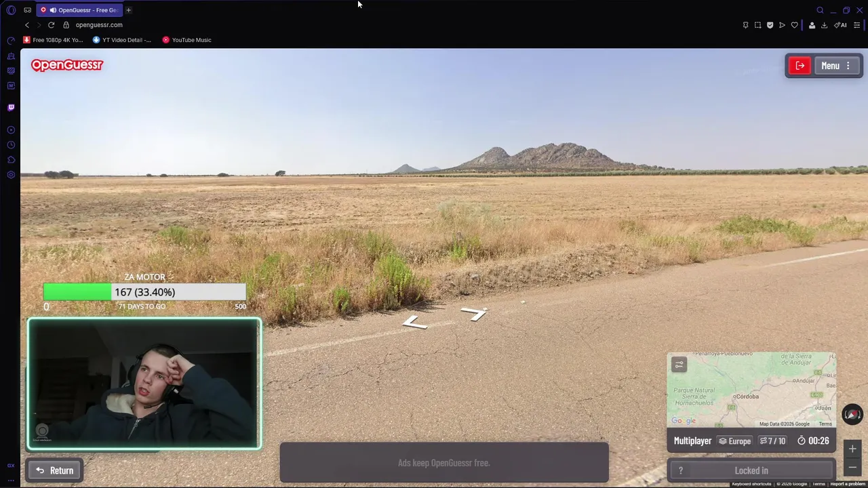Open Player panel in sidebar

tap(11, 129)
